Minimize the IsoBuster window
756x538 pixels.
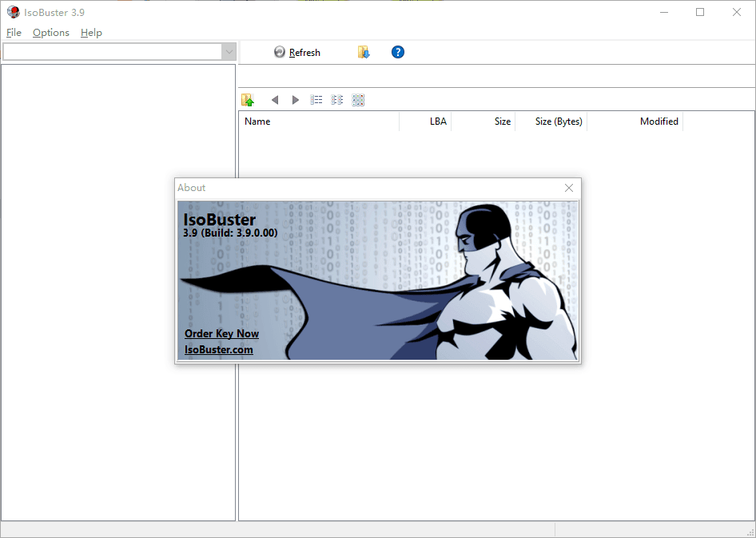point(664,12)
